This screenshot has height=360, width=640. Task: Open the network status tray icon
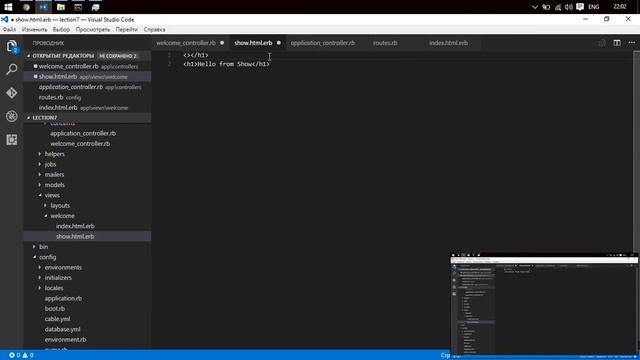(x=558, y=7)
